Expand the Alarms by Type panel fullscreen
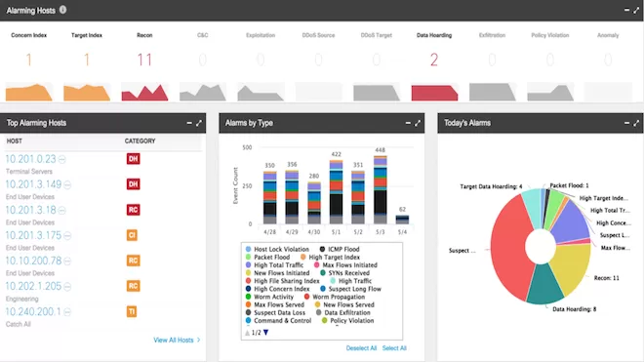Viewport: 644px width, 362px height. (x=418, y=123)
